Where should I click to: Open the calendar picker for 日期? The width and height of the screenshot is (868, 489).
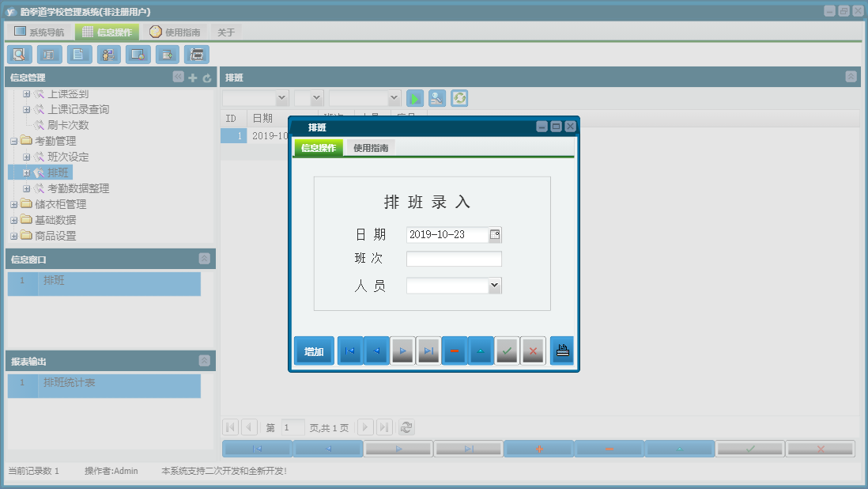coord(495,235)
